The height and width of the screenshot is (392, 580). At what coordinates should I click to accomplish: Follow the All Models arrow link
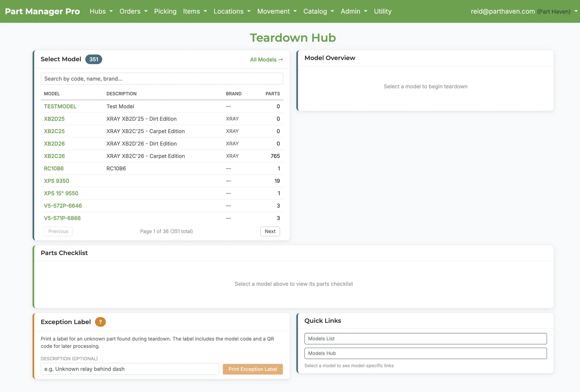[x=266, y=60]
